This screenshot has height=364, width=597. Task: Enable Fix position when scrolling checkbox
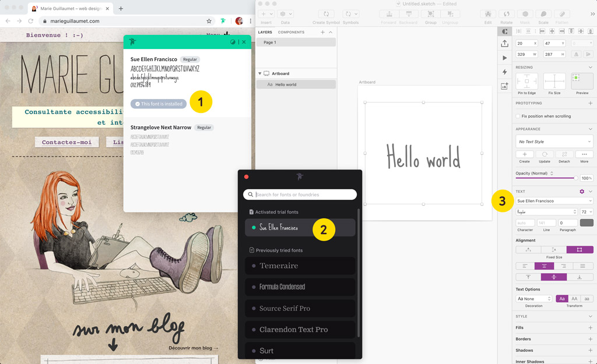click(x=518, y=116)
